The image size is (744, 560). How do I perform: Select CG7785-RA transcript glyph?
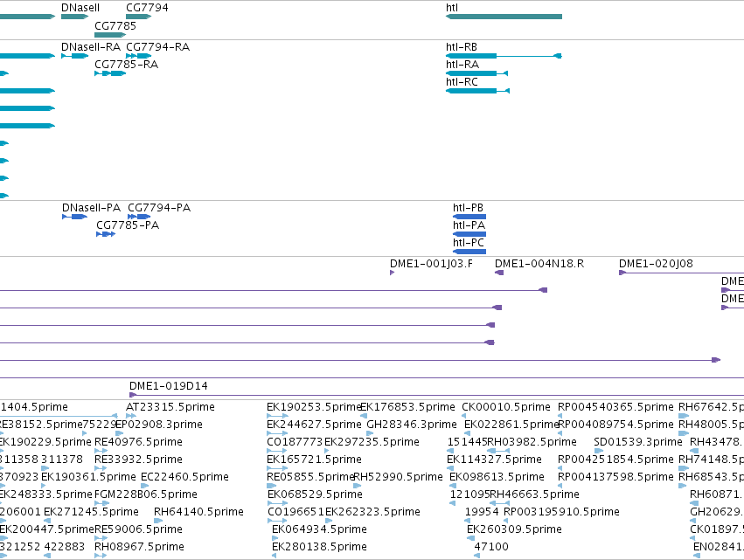click(x=110, y=73)
